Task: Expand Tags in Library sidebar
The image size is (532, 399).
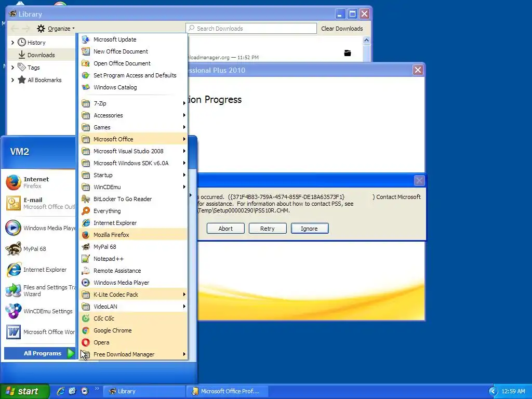Action: pyautogui.click(x=12, y=68)
